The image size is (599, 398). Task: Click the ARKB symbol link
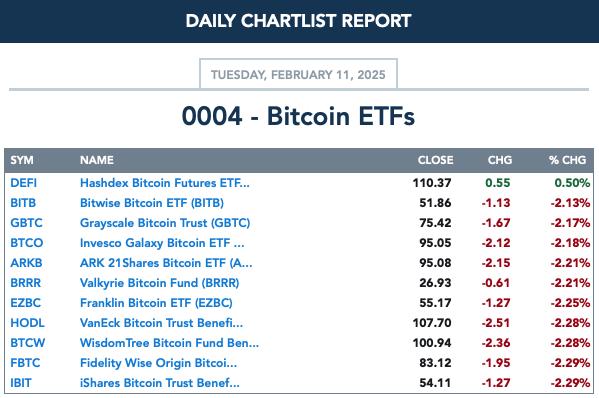point(26,263)
